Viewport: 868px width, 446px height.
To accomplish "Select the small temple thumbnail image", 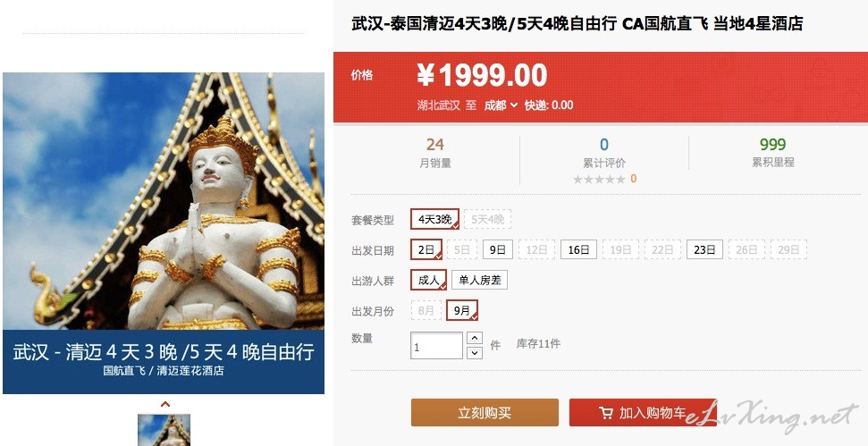I will [164, 430].
